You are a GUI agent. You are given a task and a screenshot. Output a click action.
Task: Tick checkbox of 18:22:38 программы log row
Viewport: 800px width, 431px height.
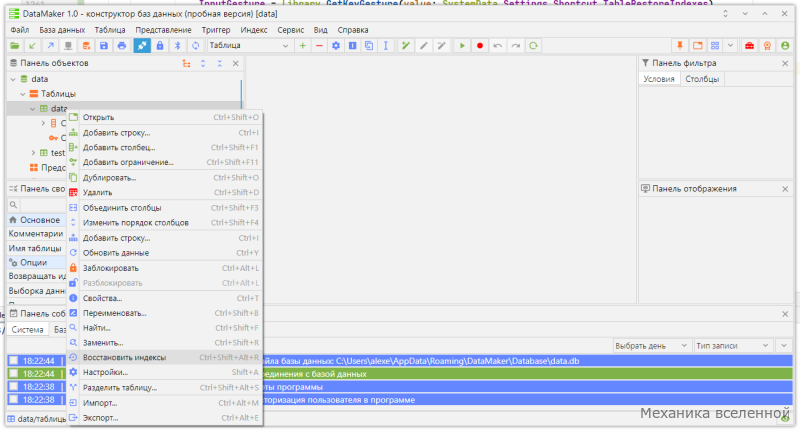point(14,386)
